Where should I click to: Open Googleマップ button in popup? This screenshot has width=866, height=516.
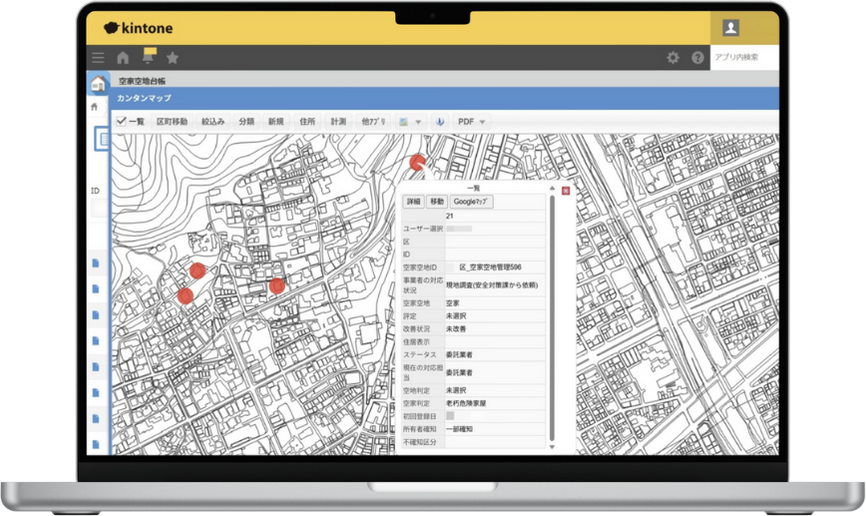click(x=471, y=201)
